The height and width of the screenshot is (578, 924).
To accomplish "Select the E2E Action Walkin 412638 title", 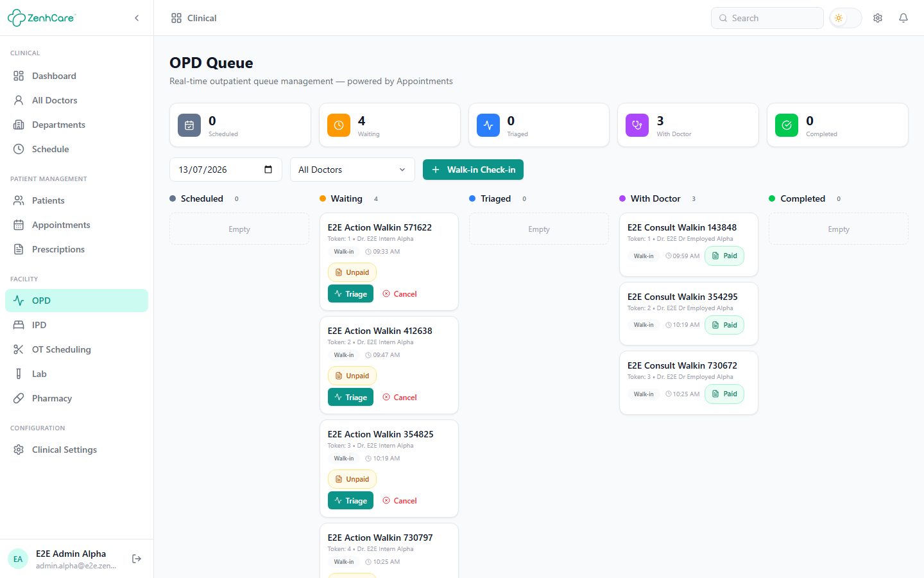I will pyautogui.click(x=380, y=331).
